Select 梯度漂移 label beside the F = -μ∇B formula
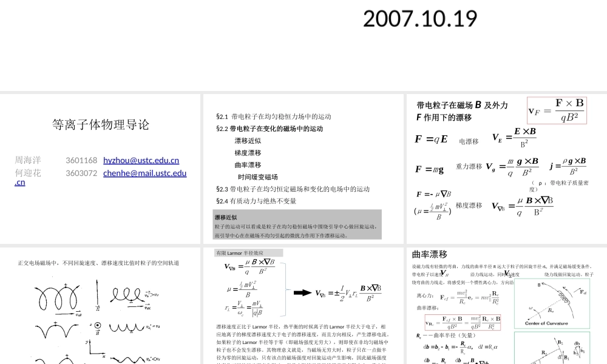The image size is (607, 364). pyautogui.click(x=469, y=206)
